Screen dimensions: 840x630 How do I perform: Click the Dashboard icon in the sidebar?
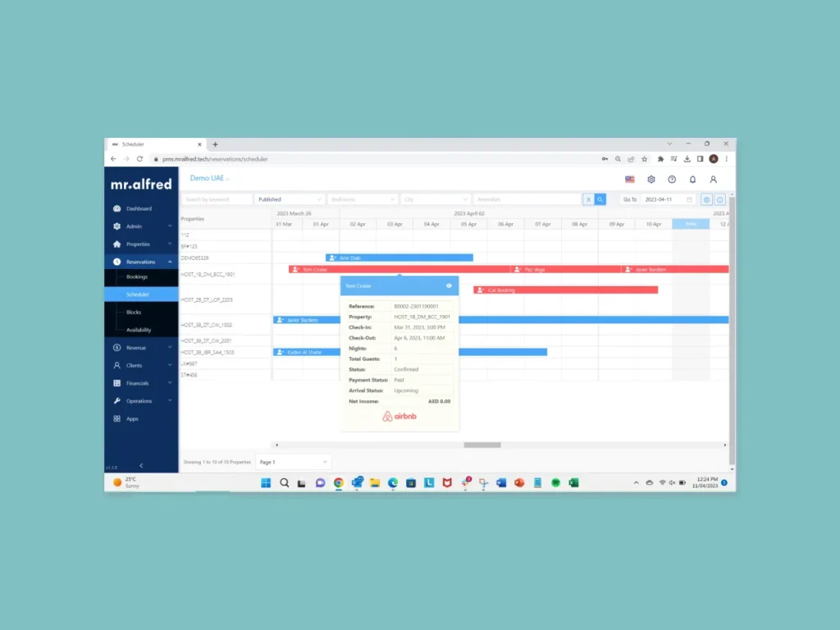tap(117, 208)
